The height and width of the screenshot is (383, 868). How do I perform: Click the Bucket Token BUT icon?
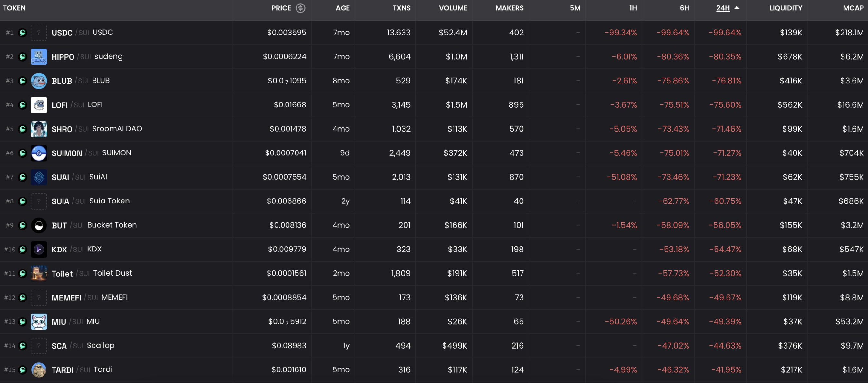coord(39,225)
